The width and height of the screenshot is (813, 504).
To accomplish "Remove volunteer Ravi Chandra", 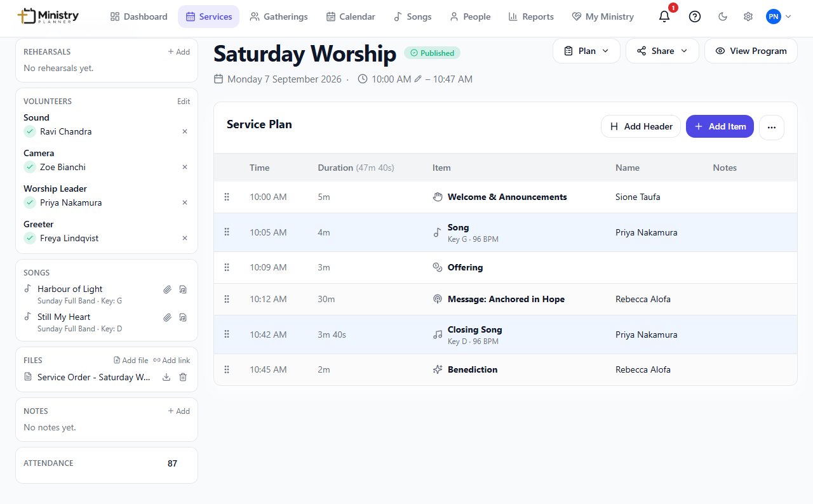I will coord(185,131).
